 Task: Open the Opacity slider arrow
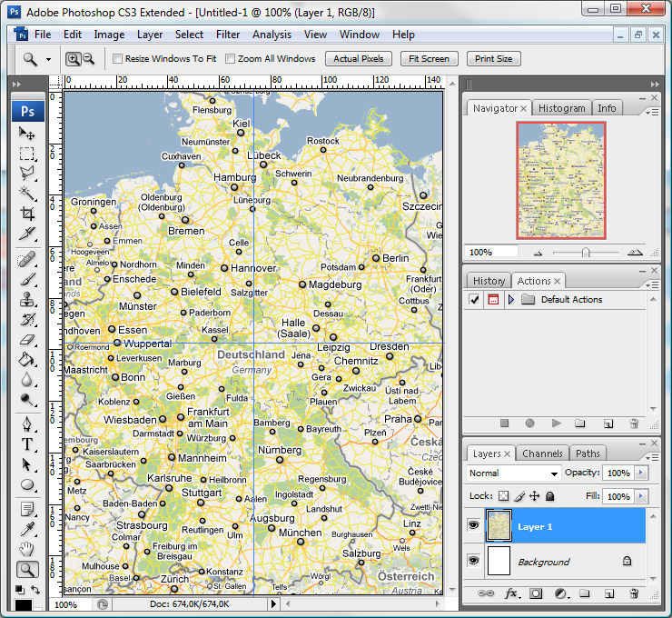tap(641, 473)
